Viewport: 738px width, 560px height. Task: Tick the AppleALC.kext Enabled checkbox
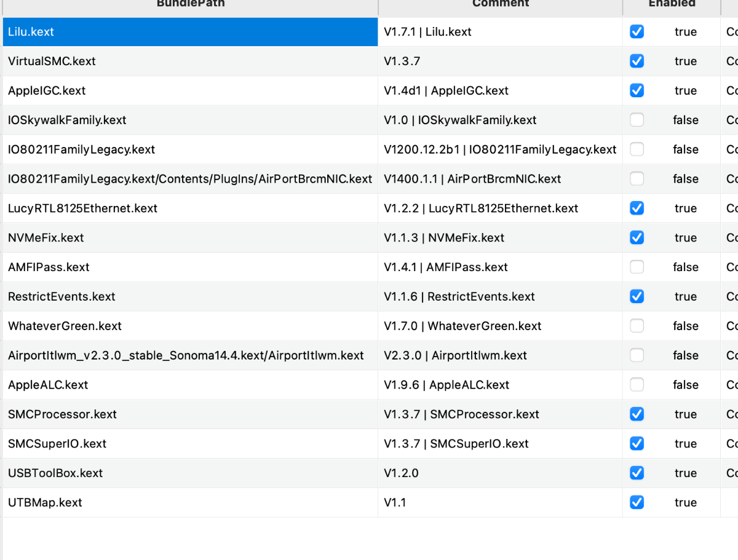(637, 385)
